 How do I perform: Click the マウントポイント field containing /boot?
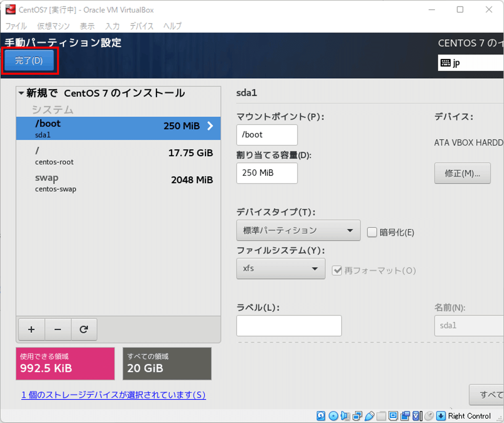click(267, 135)
